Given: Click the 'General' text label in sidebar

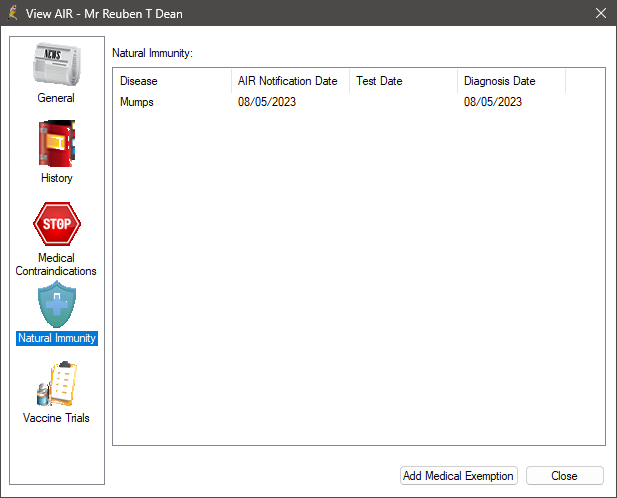Looking at the screenshot, I should pyautogui.click(x=56, y=98).
